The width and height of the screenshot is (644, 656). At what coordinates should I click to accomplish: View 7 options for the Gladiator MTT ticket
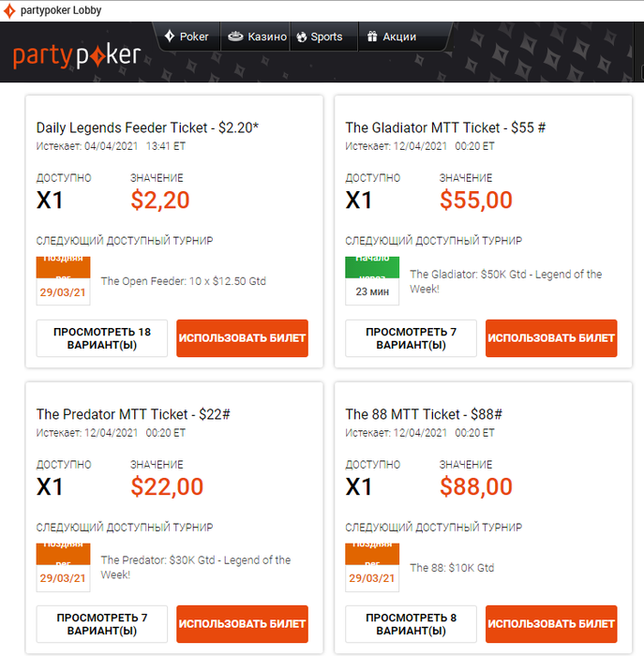pyautogui.click(x=411, y=338)
